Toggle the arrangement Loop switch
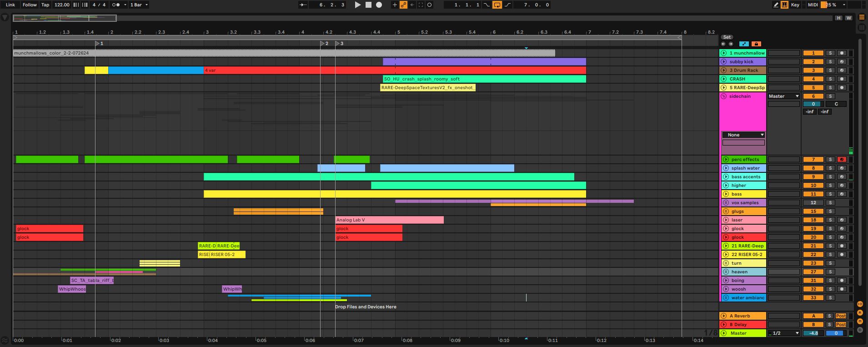 pyautogui.click(x=497, y=5)
